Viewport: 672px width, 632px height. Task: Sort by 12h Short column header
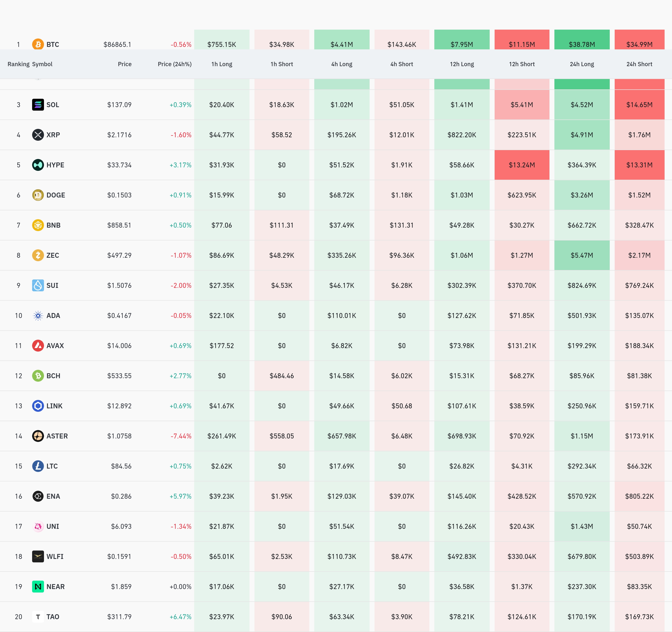tap(522, 64)
